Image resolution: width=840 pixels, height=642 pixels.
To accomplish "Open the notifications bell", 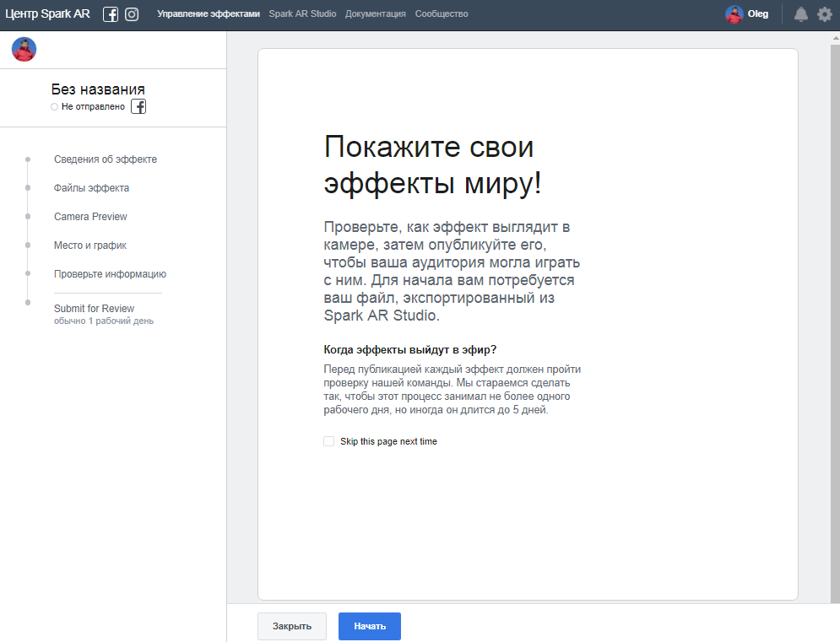I will click(800, 14).
